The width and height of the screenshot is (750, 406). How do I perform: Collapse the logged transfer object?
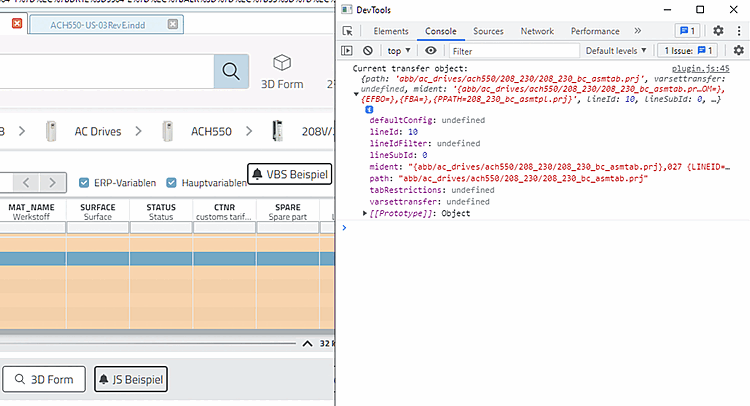pyautogui.click(x=356, y=94)
